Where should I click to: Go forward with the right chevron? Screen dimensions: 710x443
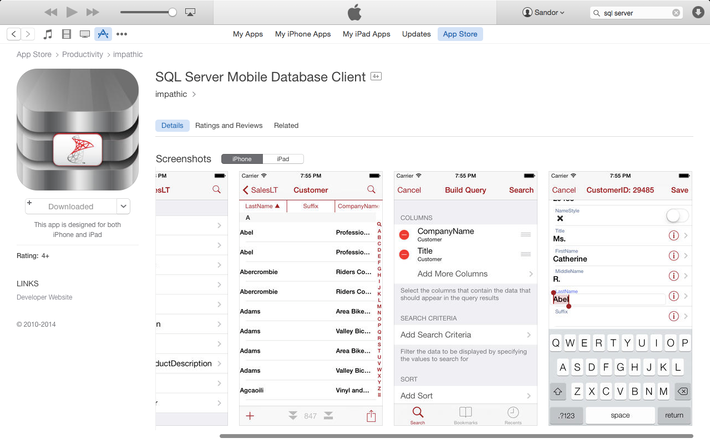tap(28, 34)
